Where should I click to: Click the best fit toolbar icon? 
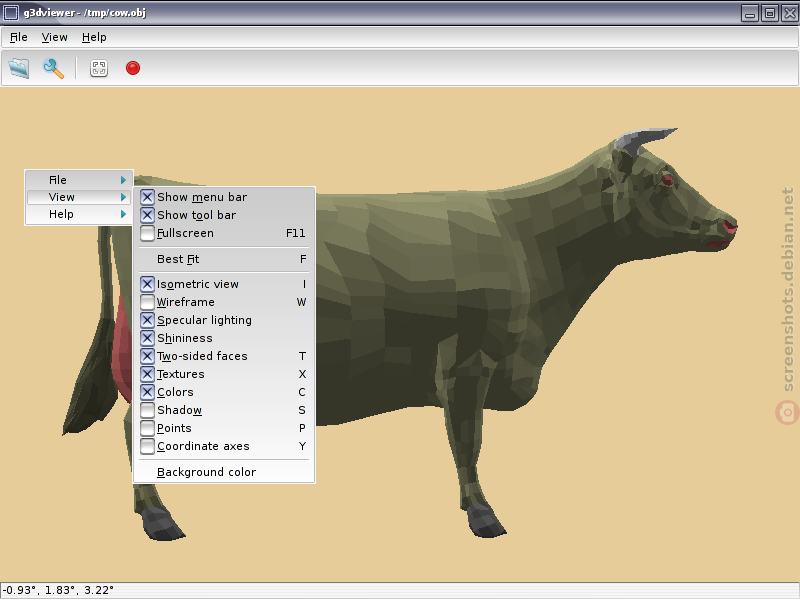98,68
